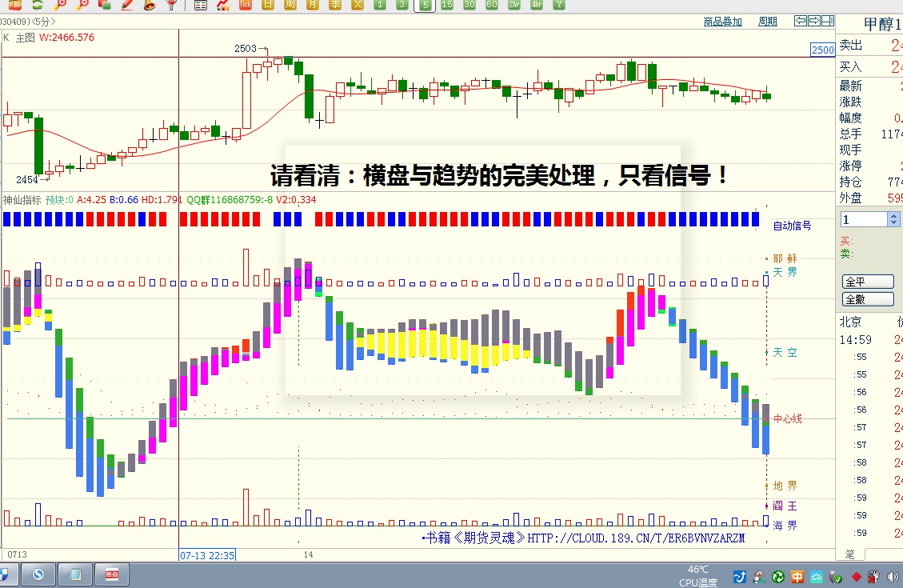Open the alarm bell alert tool
The height and width of the screenshot is (588, 903).
pos(150,5)
